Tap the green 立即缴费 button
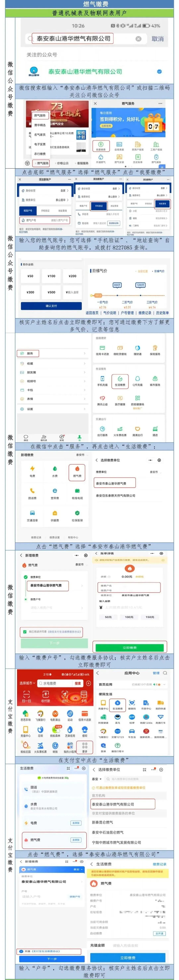This screenshot has width=179, height=980. [130, 648]
